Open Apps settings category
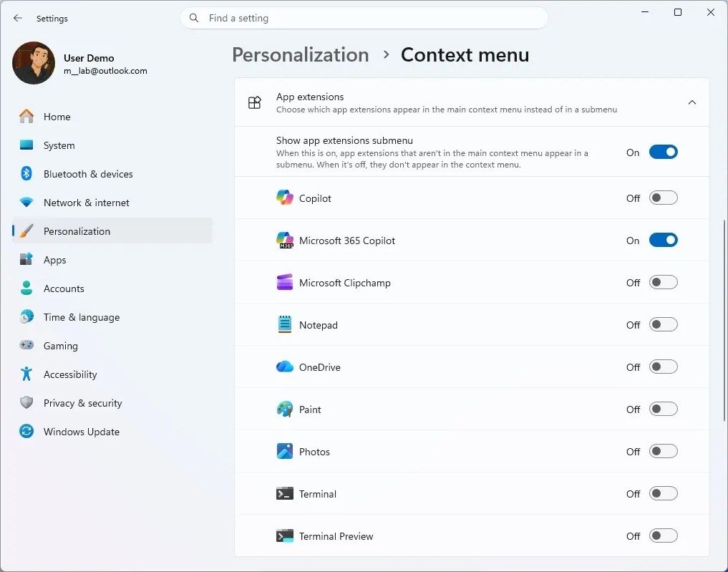This screenshot has width=728, height=572. 112,260
